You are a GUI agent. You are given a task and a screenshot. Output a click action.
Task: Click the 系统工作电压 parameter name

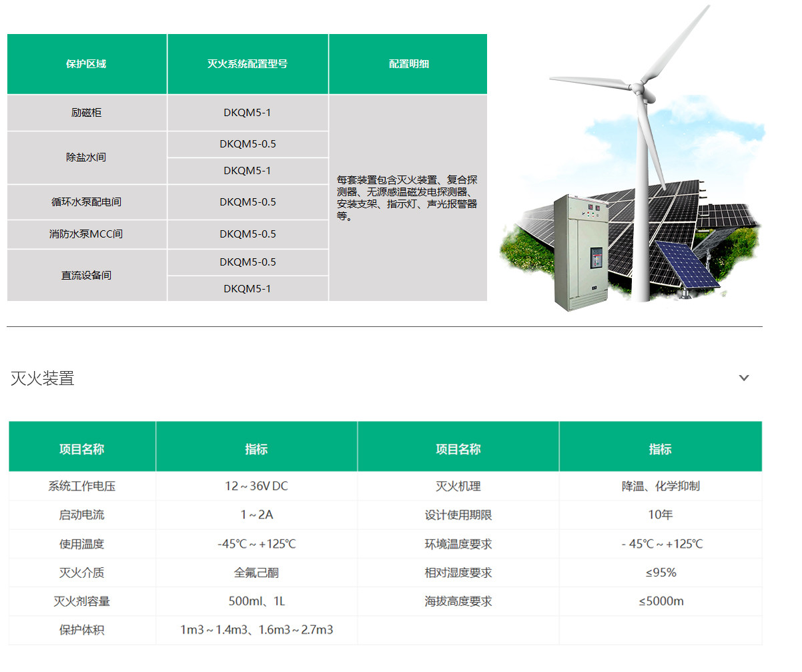(x=81, y=486)
